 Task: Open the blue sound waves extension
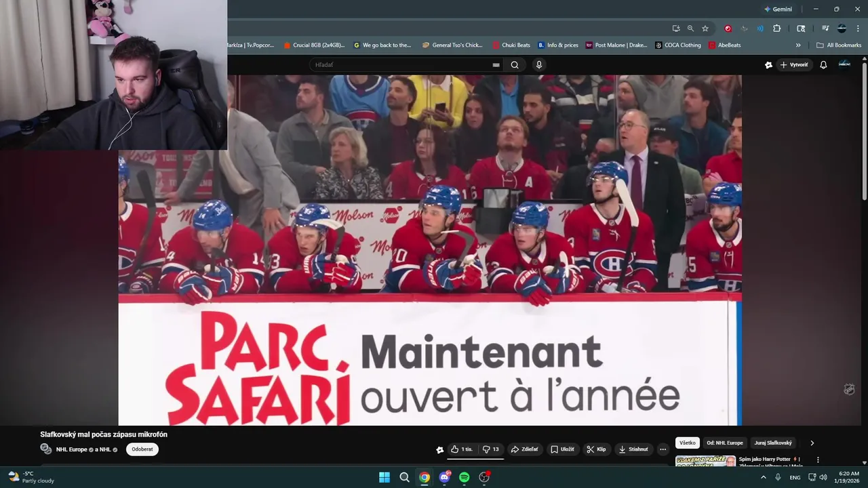point(760,28)
